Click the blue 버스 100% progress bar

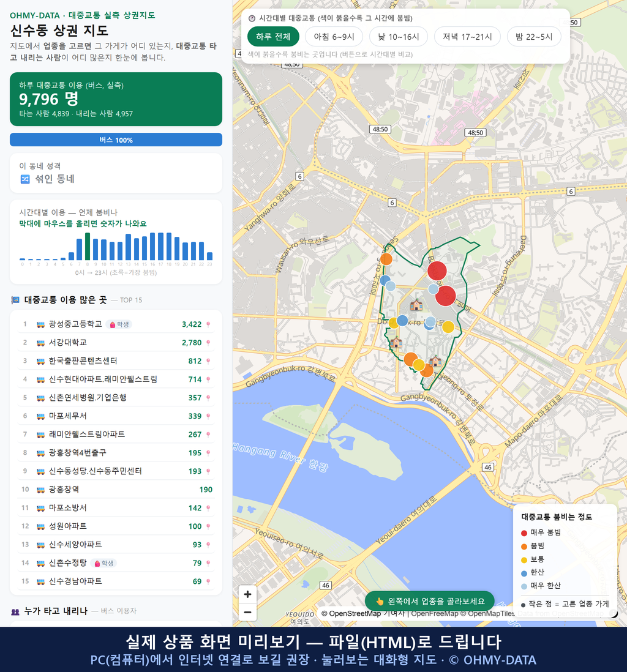click(116, 140)
